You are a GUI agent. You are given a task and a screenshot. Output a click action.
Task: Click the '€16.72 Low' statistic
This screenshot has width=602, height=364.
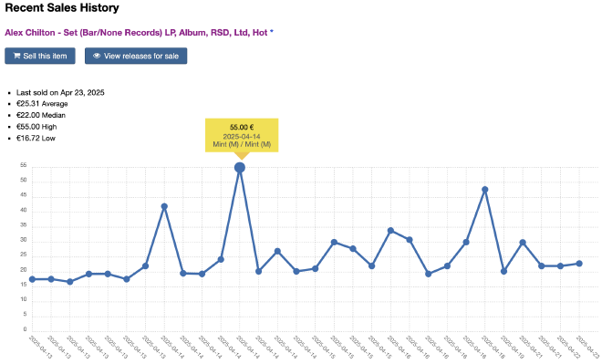tap(36, 139)
